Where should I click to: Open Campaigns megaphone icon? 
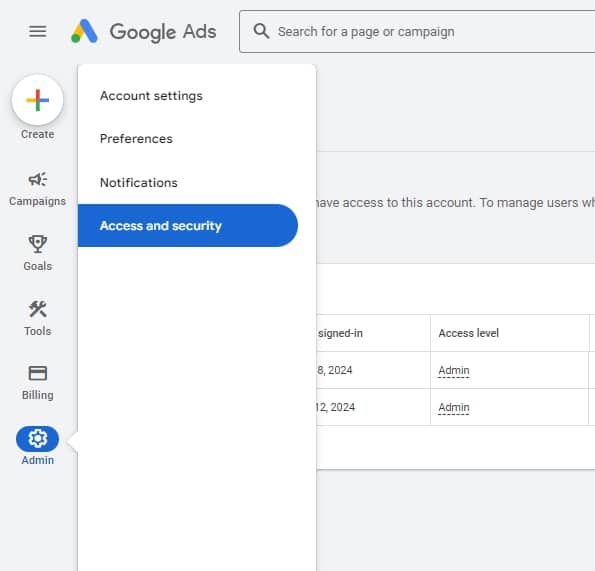(x=38, y=179)
